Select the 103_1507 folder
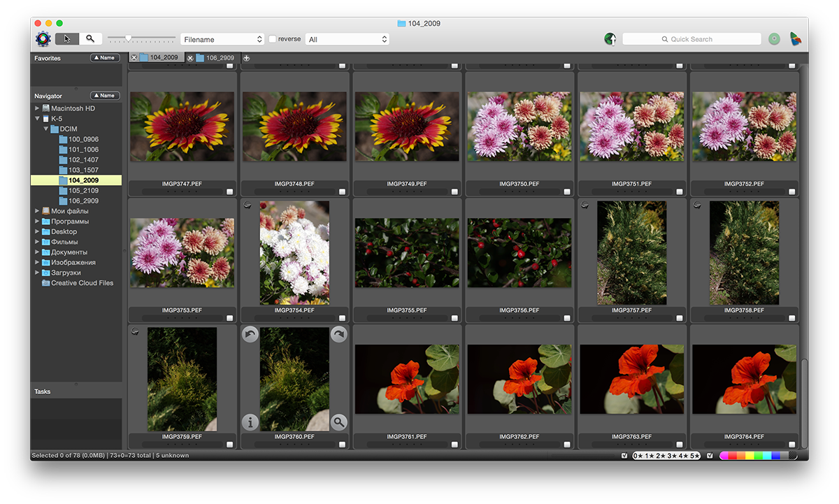Viewport: 839px width, 504px height. [x=78, y=170]
